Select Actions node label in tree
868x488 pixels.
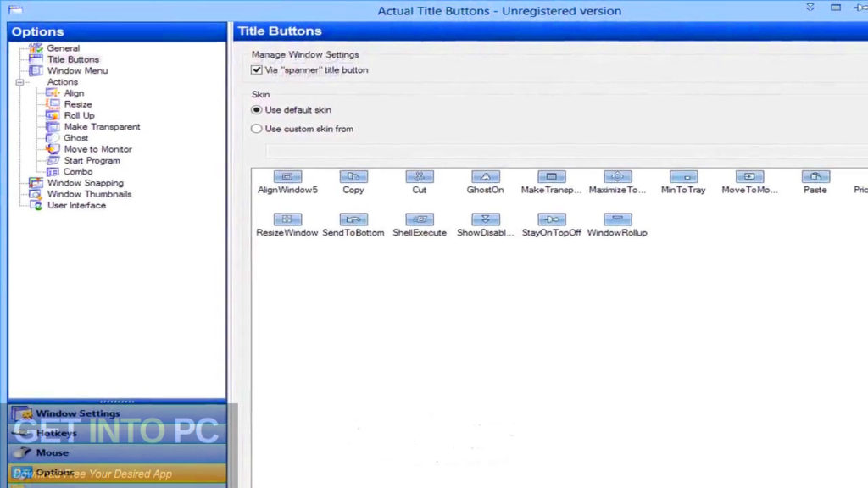click(x=63, y=82)
